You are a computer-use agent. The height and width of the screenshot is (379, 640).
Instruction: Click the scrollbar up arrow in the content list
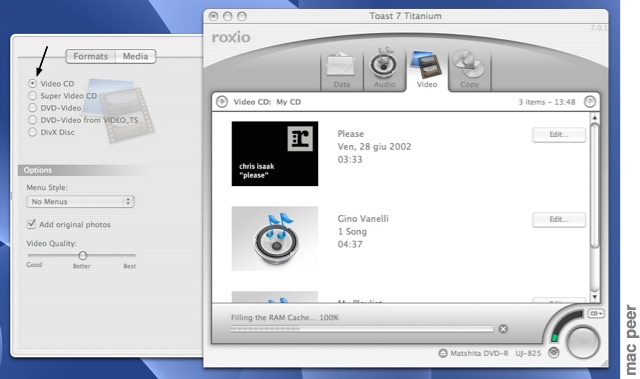coord(595,118)
